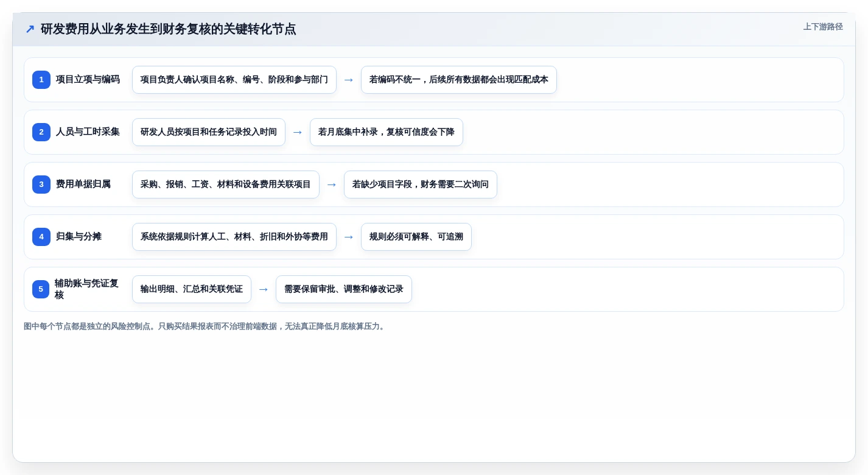Click the box 采购、报销、工资、材料和设备费用关联项目
Screen dimensions: 868x475
226,185
